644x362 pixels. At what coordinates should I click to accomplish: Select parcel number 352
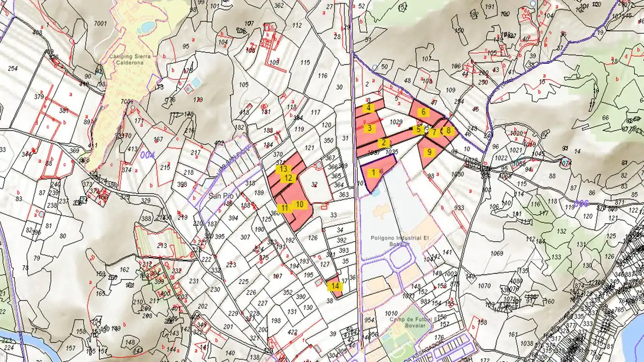pyautogui.click(x=288, y=292)
